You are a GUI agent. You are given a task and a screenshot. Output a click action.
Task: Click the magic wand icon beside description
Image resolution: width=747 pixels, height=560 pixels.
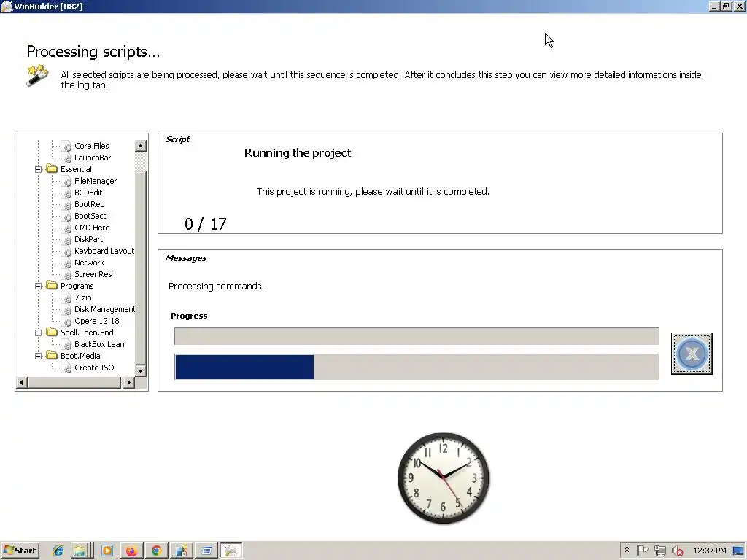pyautogui.click(x=38, y=75)
